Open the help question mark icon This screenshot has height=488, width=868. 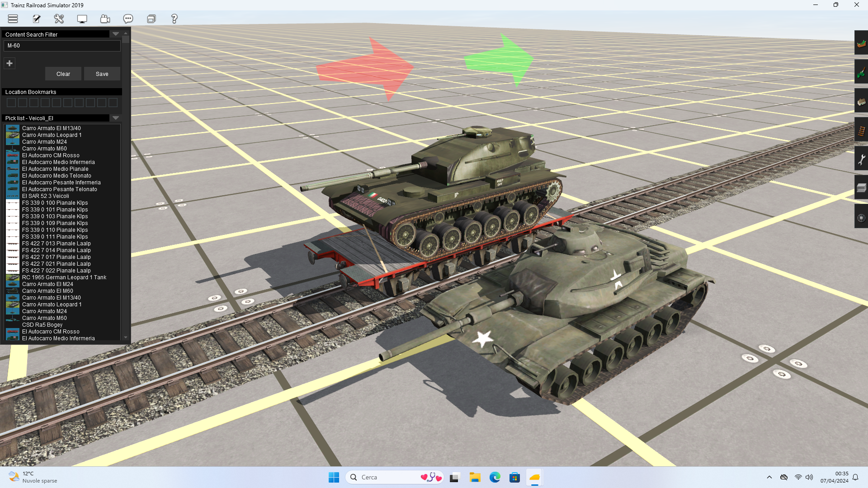174,19
